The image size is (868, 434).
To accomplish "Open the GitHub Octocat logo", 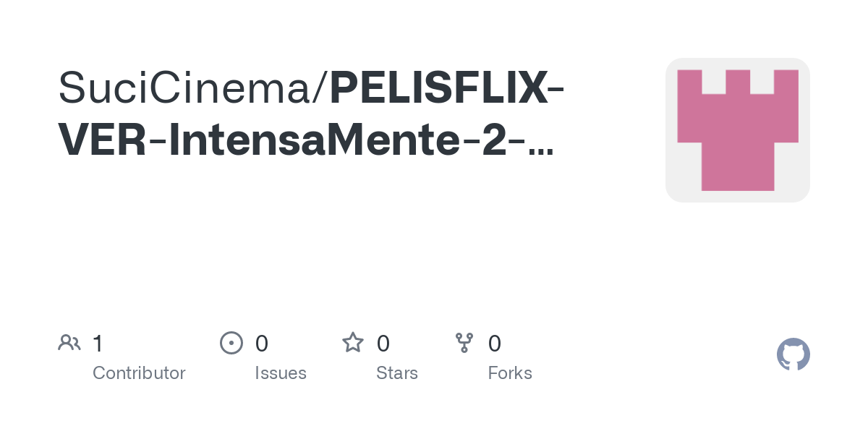I will (x=793, y=355).
